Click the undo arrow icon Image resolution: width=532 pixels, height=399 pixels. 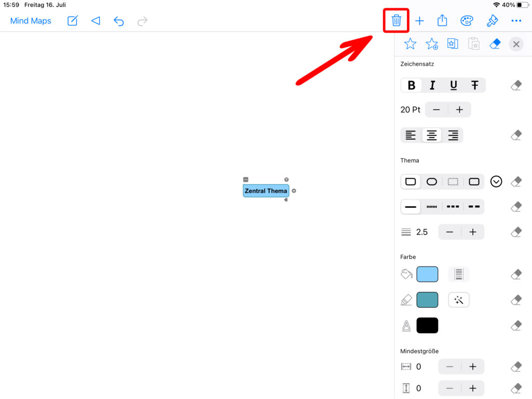(x=119, y=21)
